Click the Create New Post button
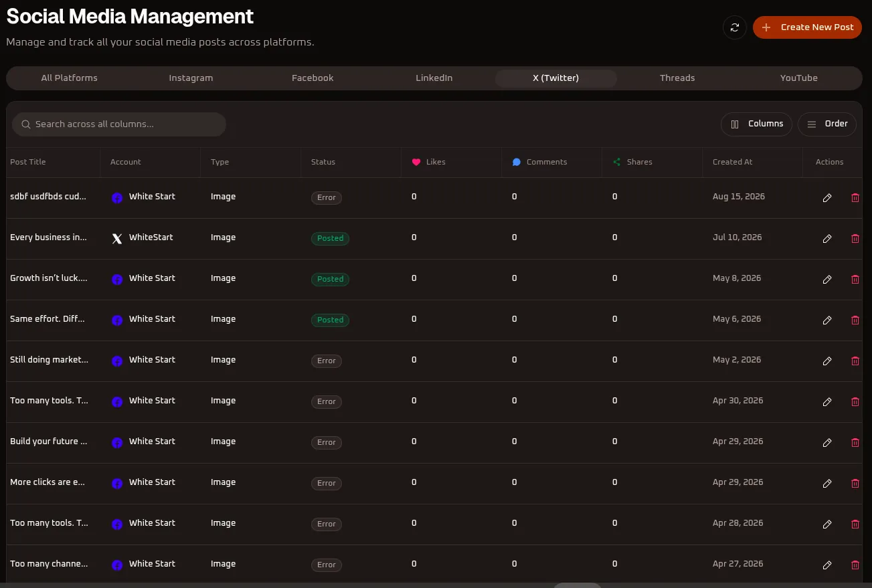This screenshot has height=588, width=872. click(807, 27)
